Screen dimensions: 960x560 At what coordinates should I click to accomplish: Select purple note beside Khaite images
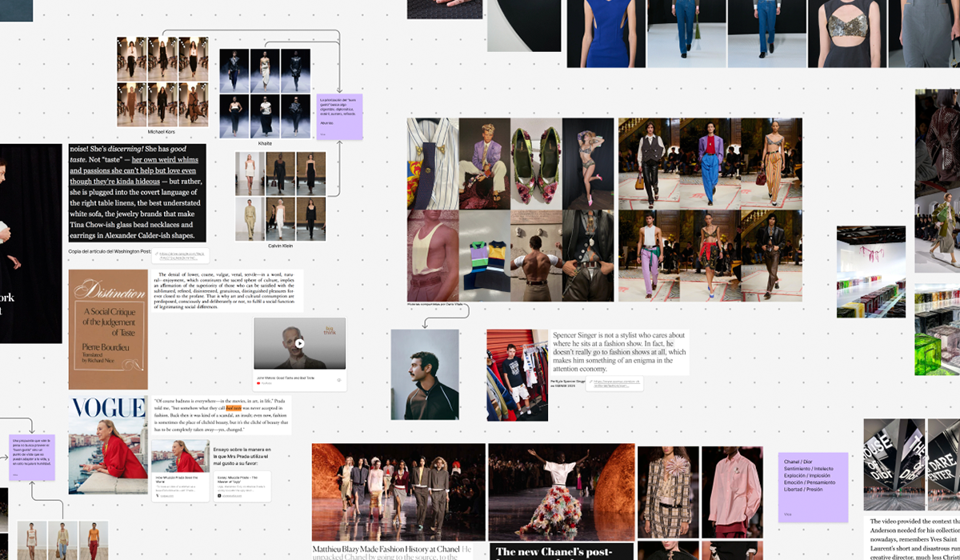[340, 117]
